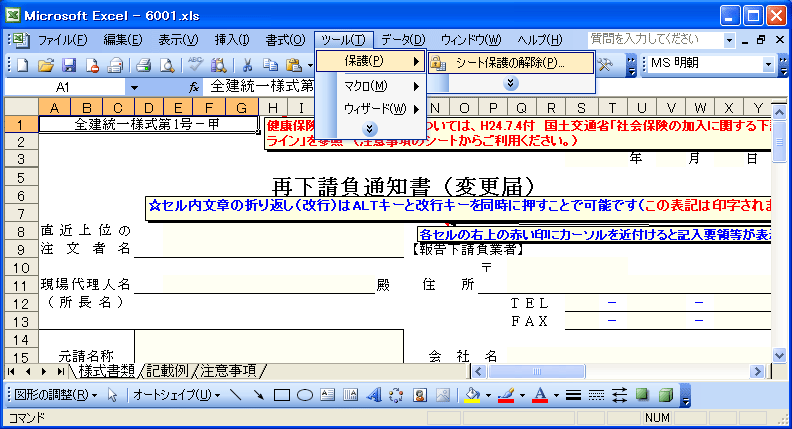Switch to the 注意事項 sheet tab

tap(227, 371)
